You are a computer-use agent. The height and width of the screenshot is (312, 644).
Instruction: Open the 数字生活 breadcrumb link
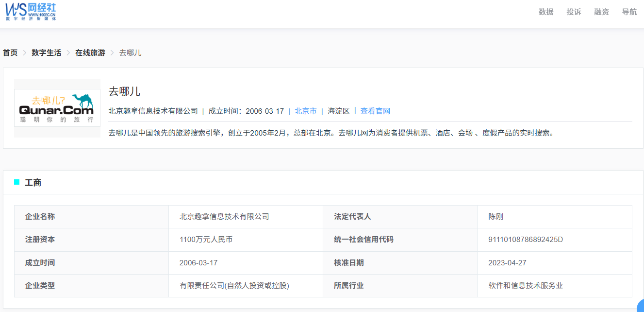coord(47,52)
